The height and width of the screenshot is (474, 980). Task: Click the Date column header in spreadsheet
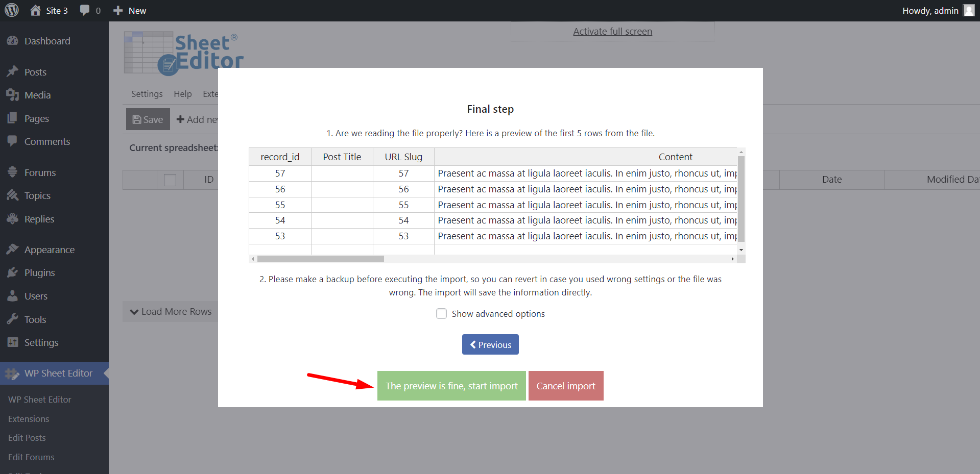(832, 180)
